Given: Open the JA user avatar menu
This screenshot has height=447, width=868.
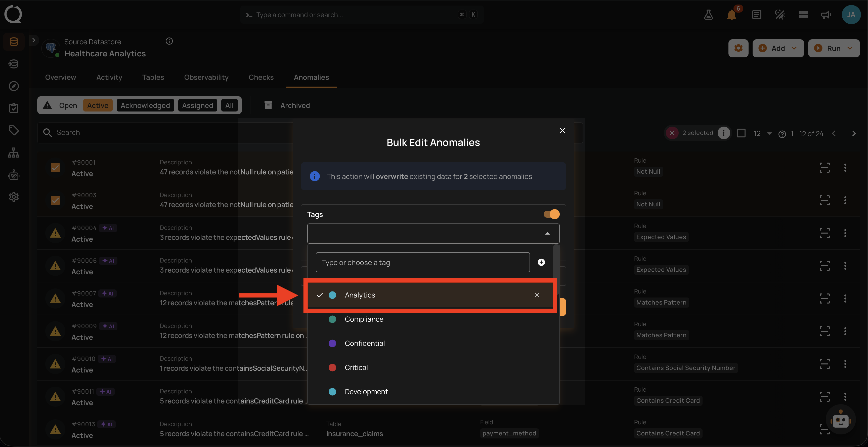Looking at the screenshot, I should click(x=851, y=15).
